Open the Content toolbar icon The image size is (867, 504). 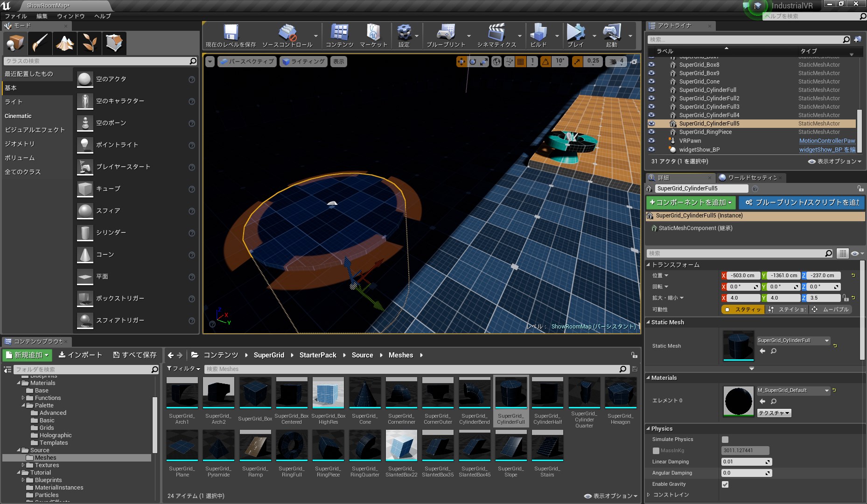coord(339,33)
